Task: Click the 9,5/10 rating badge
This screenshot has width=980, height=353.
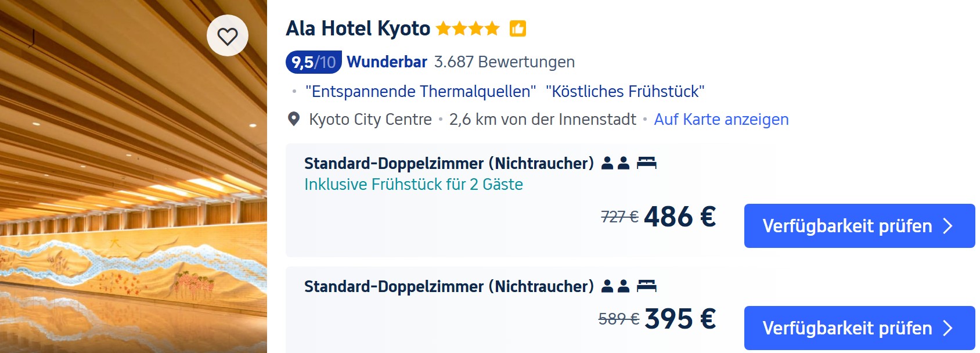Action: coord(314,62)
